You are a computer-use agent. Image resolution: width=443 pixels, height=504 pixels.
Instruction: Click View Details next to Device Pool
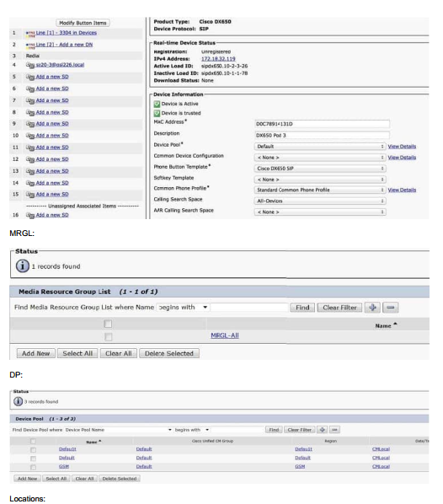pyautogui.click(x=402, y=147)
